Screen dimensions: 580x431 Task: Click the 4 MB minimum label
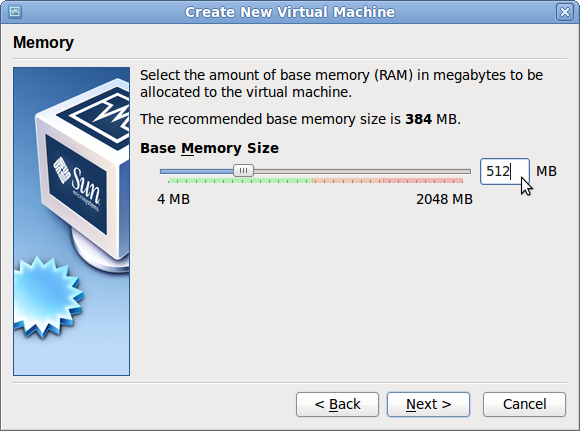173,199
